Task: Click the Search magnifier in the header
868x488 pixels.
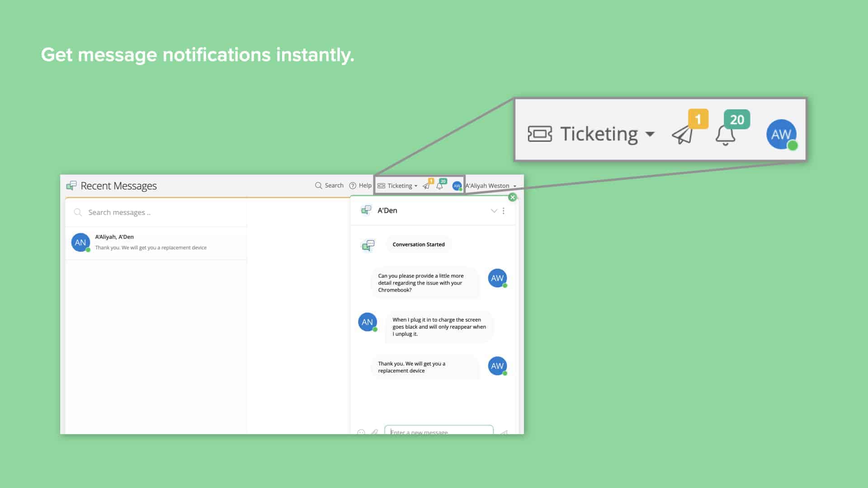Action: [x=318, y=185]
